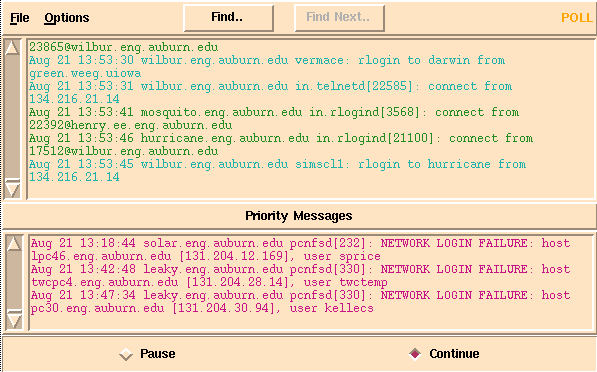Click the line with user sprice
Viewport: 597px width, 372px height.
[x=206, y=256]
